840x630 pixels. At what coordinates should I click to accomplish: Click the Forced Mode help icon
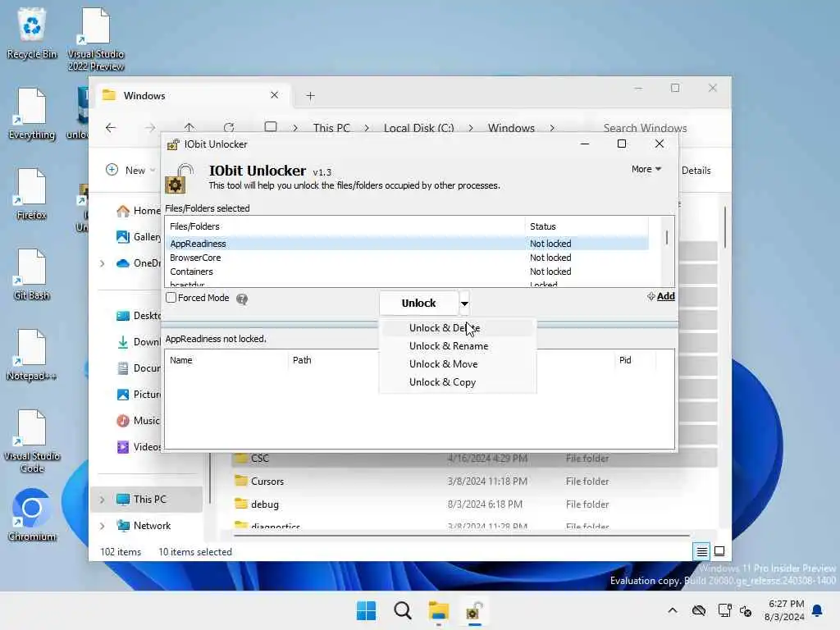(x=242, y=299)
